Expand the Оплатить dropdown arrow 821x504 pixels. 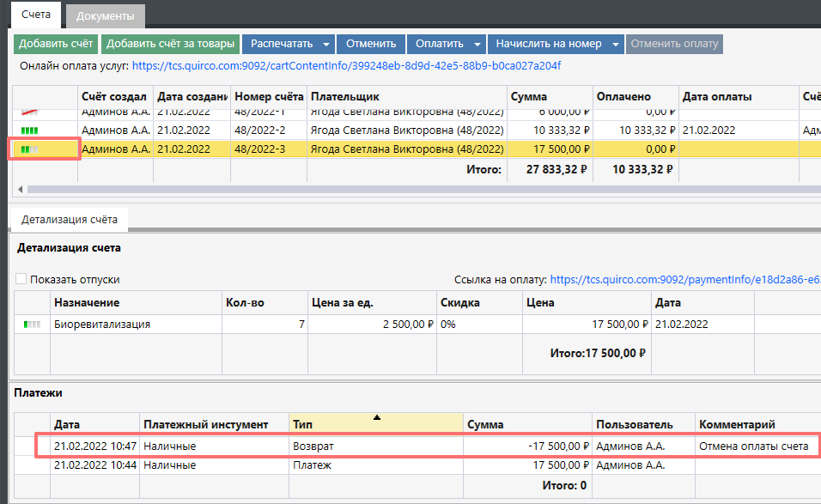(x=477, y=44)
